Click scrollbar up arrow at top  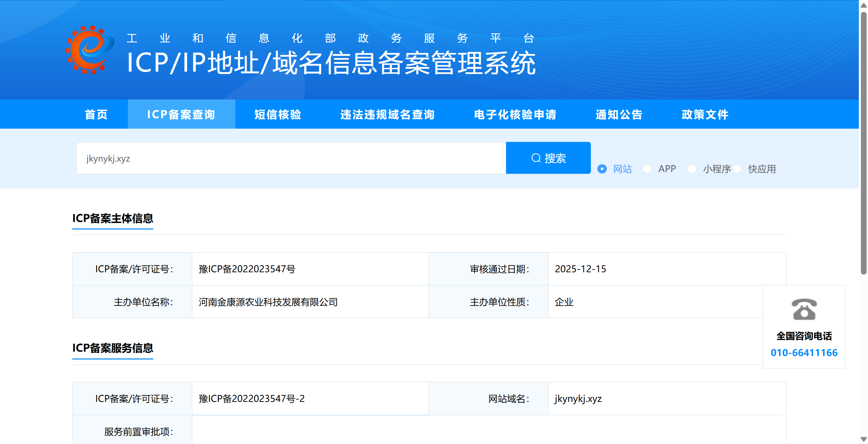click(864, 5)
